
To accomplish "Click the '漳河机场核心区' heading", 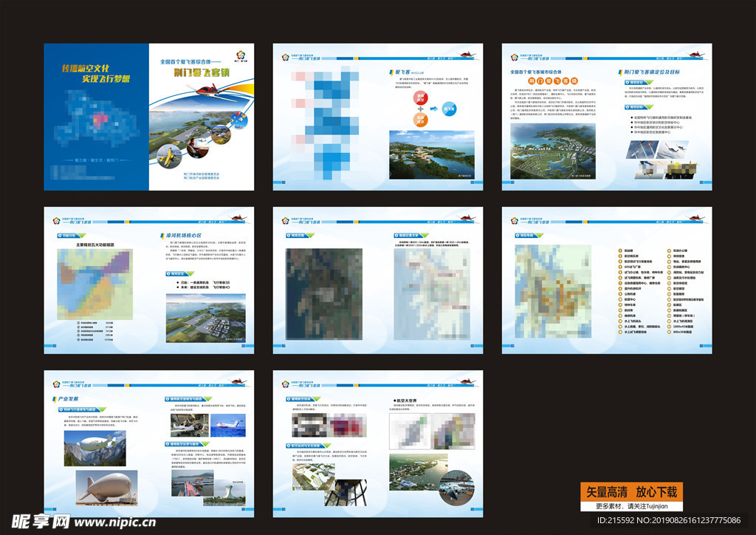I will pyautogui.click(x=181, y=236).
